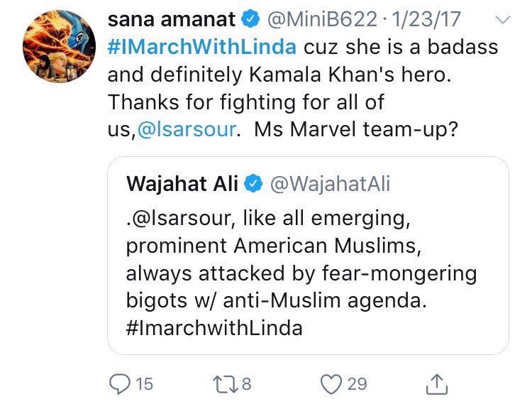This screenshot has height=404, width=532.
Task: Like the tweet with heart icon
Action: click(x=332, y=384)
